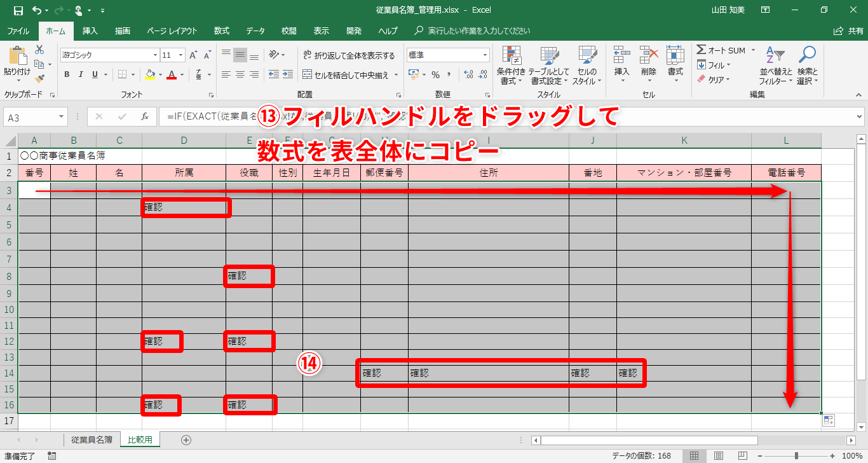Apply the yellow fill color
The height and width of the screenshot is (463, 868).
point(150,74)
